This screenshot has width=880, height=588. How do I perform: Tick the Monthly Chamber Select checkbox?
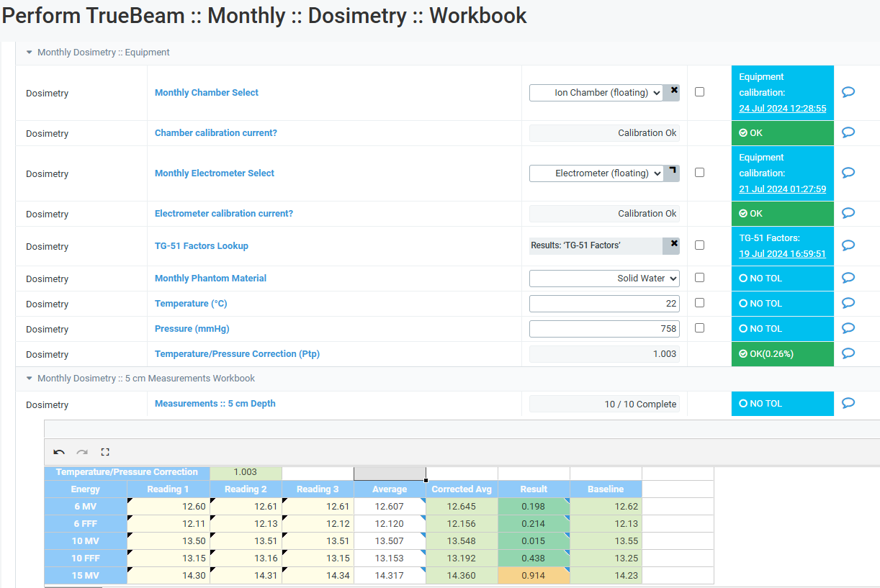(699, 92)
